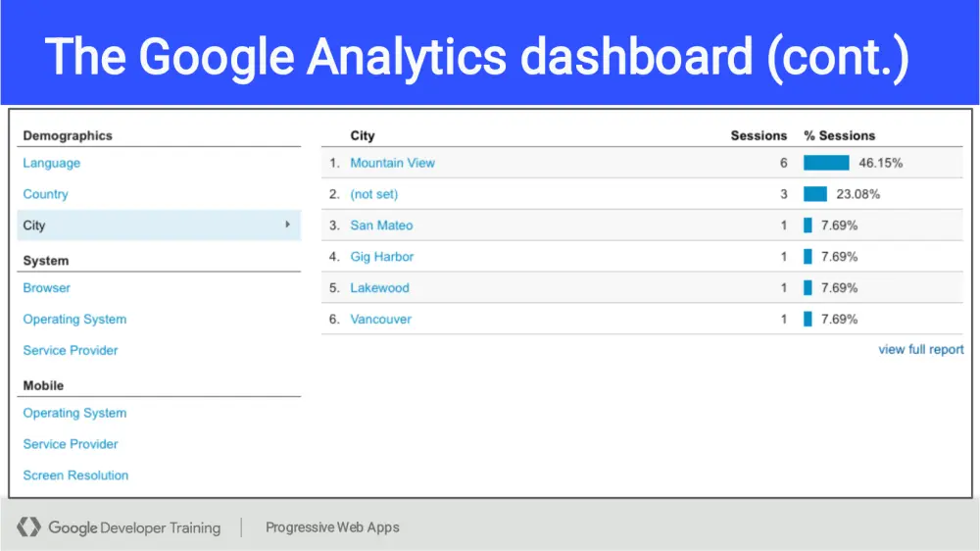Select Country under Demographics
The width and height of the screenshot is (980, 551).
point(46,194)
